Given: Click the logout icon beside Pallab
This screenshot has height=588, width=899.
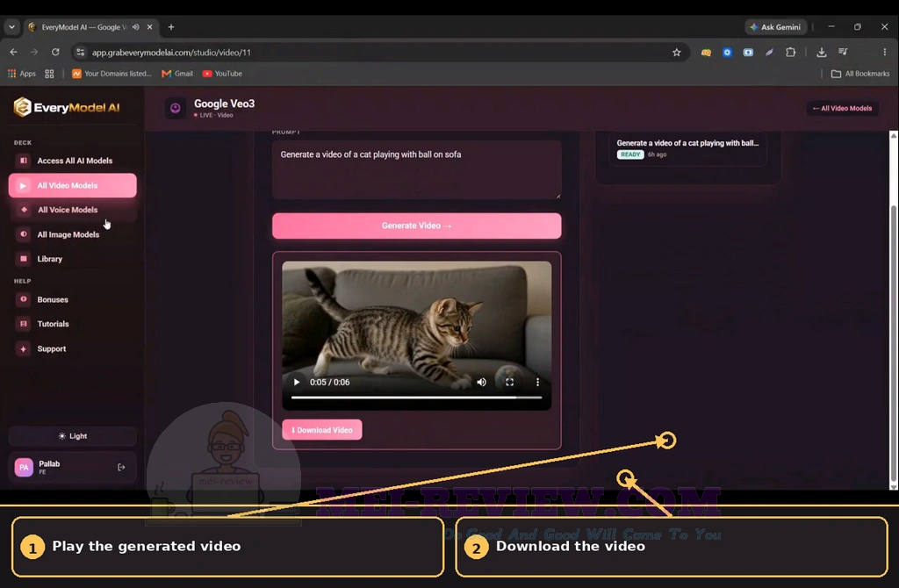Looking at the screenshot, I should pyautogui.click(x=121, y=467).
